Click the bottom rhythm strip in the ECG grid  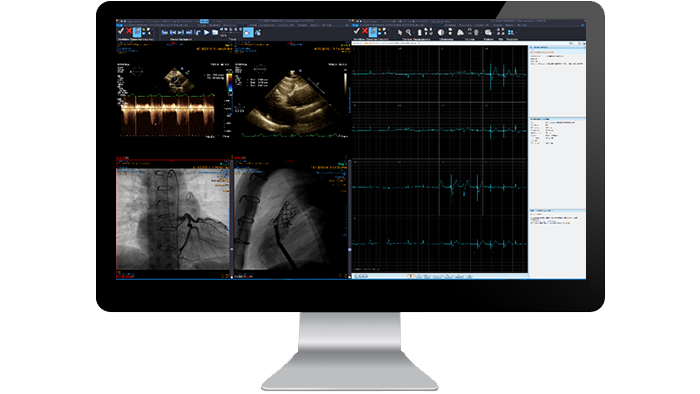coord(439,243)
